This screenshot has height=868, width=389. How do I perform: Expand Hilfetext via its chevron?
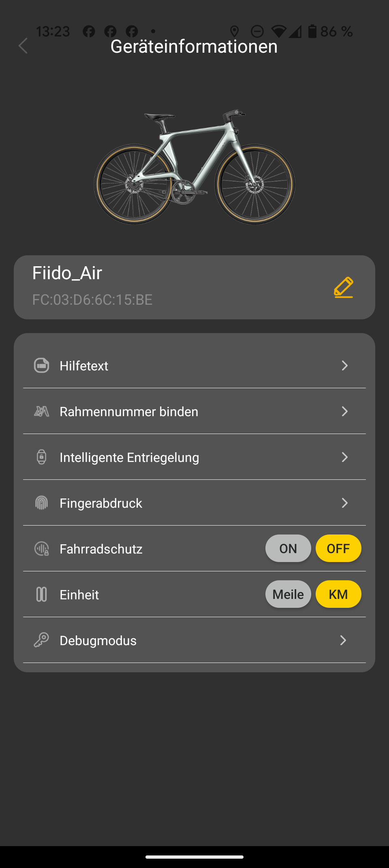(344, 366)
